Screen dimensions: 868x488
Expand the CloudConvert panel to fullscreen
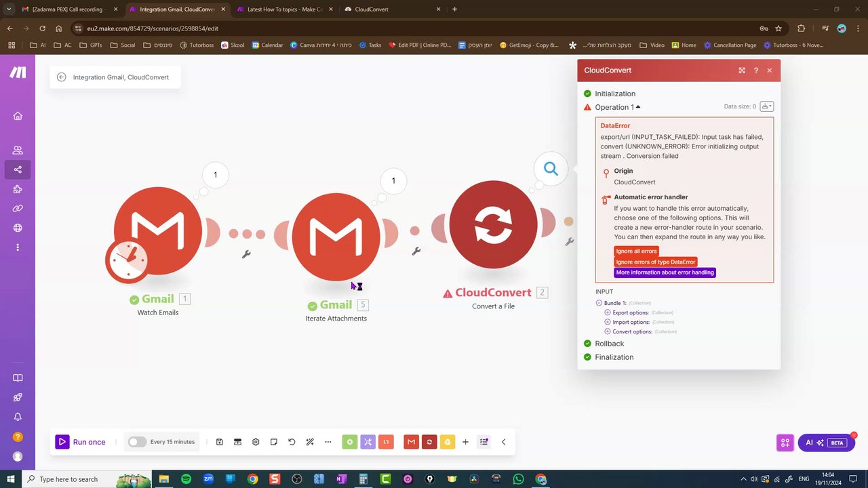(x=742, y=70)
